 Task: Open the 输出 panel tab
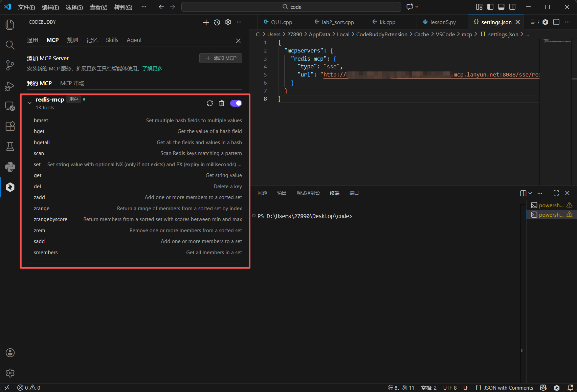click(x=282, y=193)
